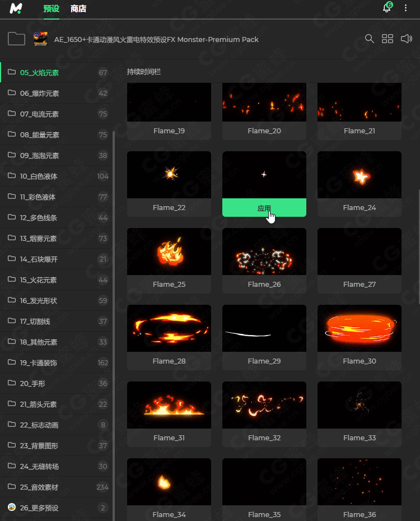The image size is (420, 521).
Task: Select the Flame_36 preset thumbnail
Action: click(360, 482)
